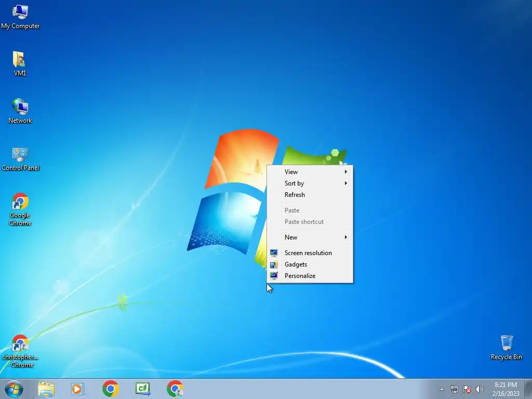Select the Network desktop icon
532x399 pixels.
[20, 111]
